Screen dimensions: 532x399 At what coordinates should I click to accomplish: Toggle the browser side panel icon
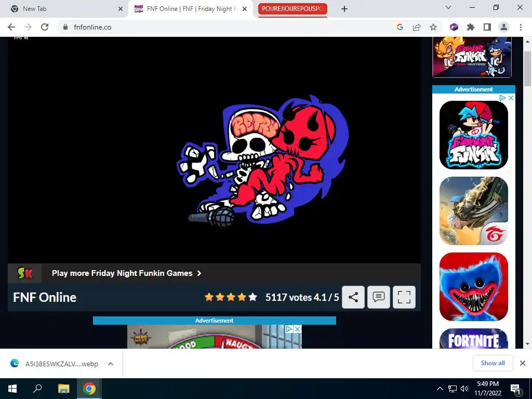(x=487, y=27)
